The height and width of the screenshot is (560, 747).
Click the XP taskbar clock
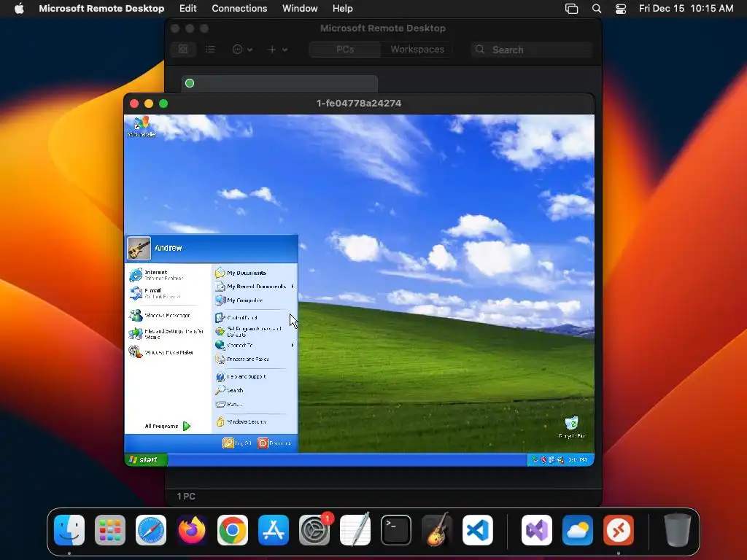(578, 459)
